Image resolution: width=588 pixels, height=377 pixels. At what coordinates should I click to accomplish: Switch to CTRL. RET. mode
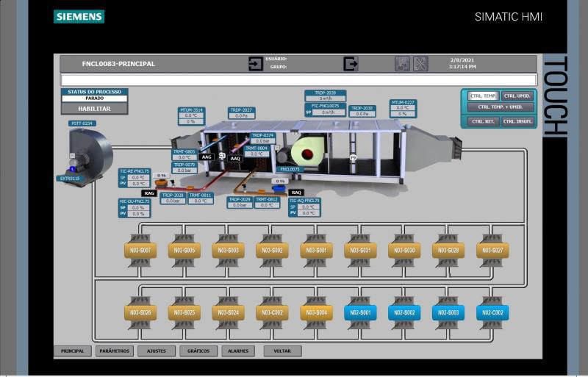(x=483, y=121)
